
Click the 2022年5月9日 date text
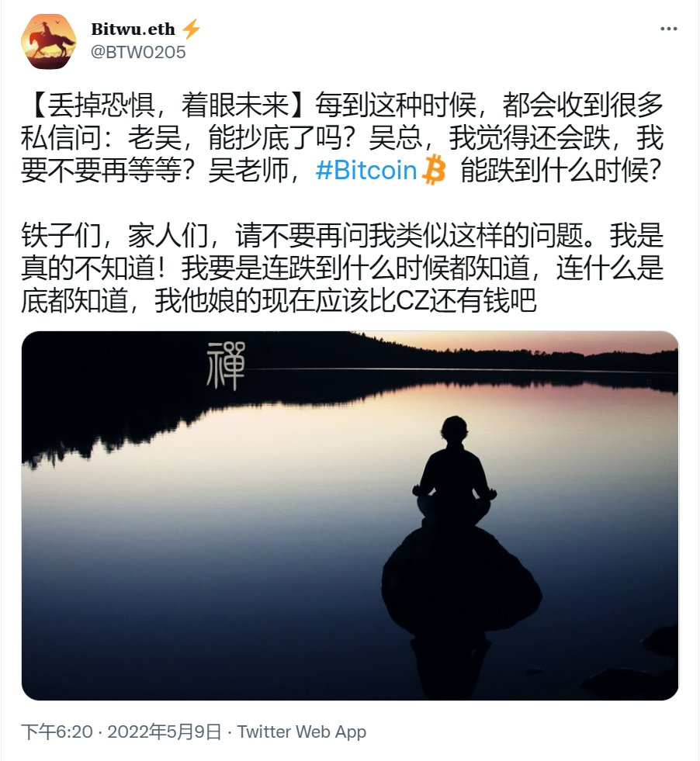[164, 732]
